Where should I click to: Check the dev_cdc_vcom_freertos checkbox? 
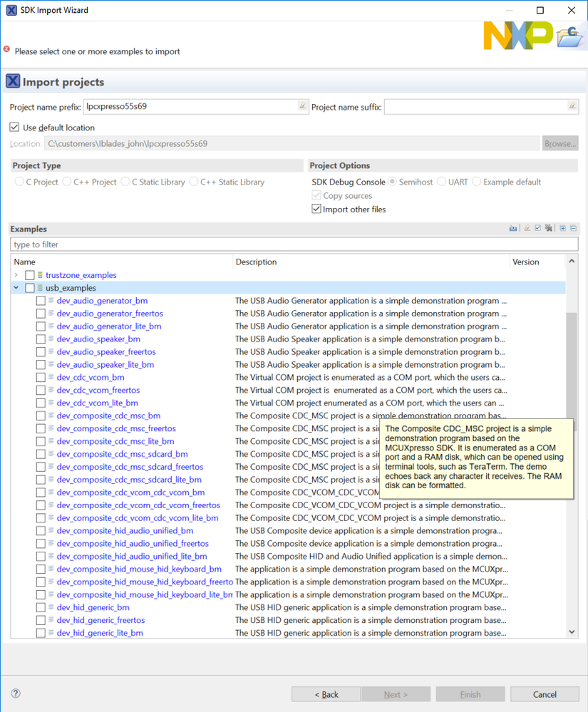(41, 390)
